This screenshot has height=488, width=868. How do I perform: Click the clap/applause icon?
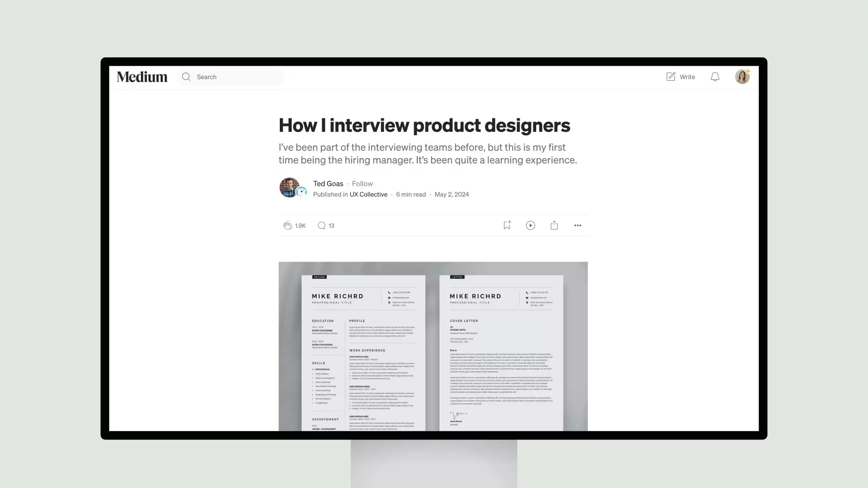click(287, 225)
